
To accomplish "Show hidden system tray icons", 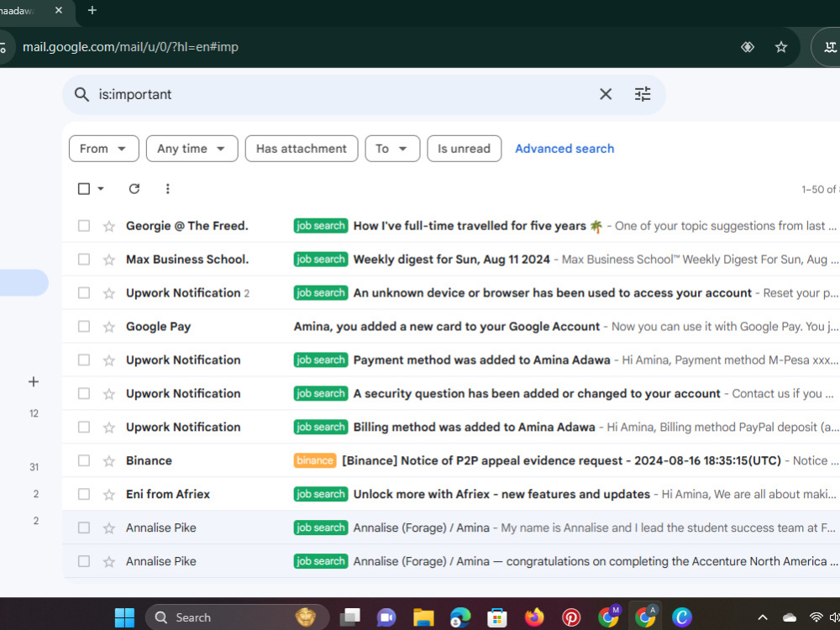I will click(763, 617).
